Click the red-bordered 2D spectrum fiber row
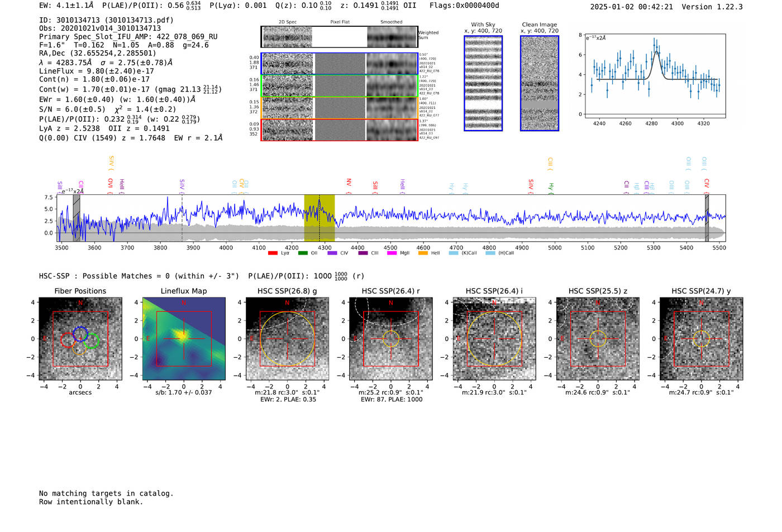The height and width of the screenshot is (532, 782). click(340, 130)
